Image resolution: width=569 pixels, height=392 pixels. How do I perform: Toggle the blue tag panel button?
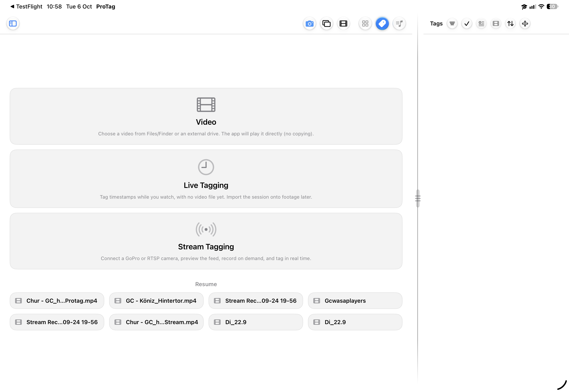[382, 24]
